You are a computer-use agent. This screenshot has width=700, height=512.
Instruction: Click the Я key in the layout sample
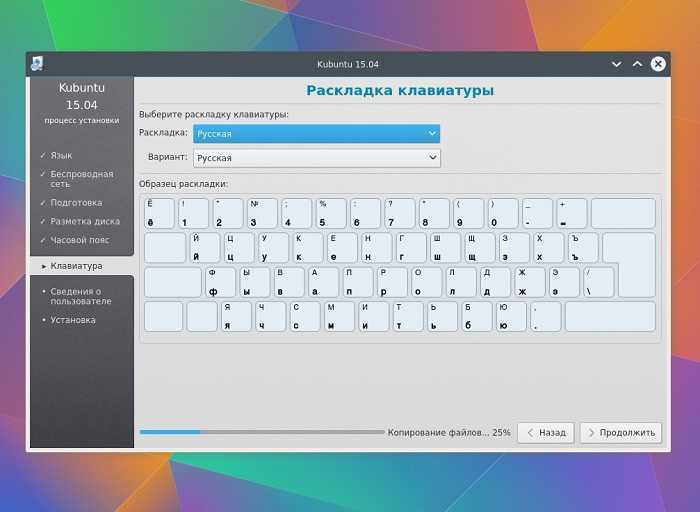click(237, 316)
